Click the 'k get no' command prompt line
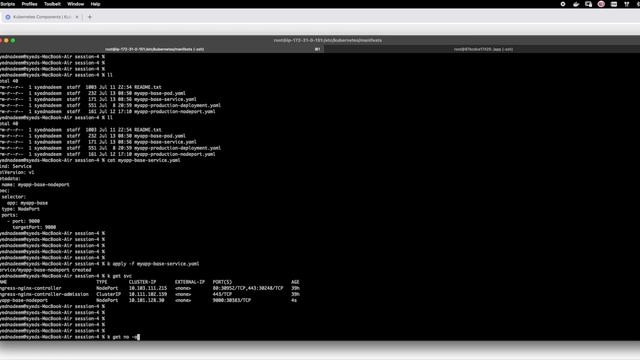The height and width of the screenshot is (360, 640). [70, 337]
